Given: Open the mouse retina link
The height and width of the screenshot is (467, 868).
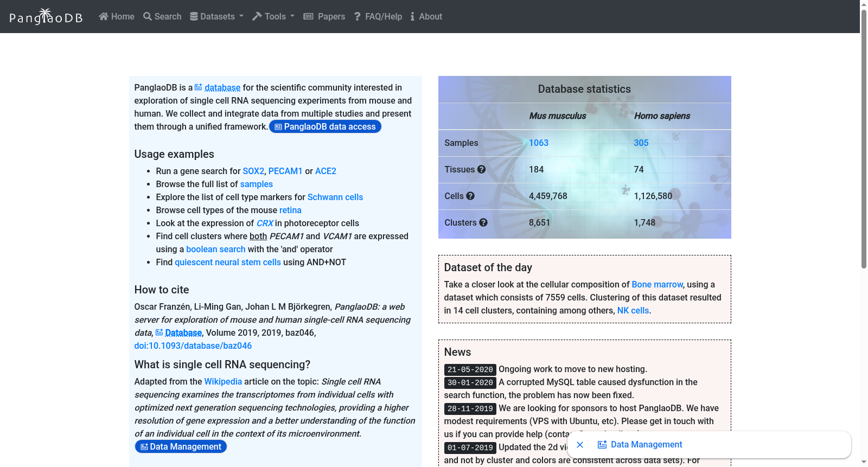Looking at the screenshot, I should tap(290, 210).
